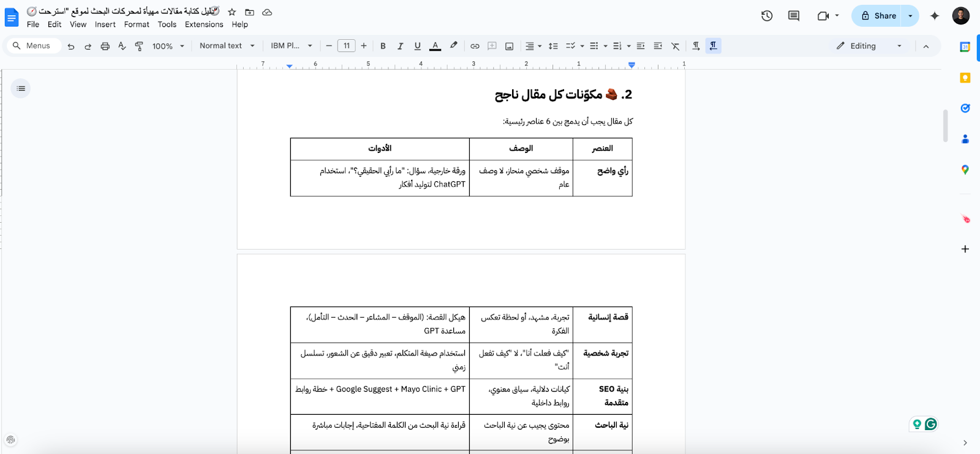Image resolution: width=980 pixels, height=454 pixels.
Task: Toggle italic formatting
Action: pos(400,46)
